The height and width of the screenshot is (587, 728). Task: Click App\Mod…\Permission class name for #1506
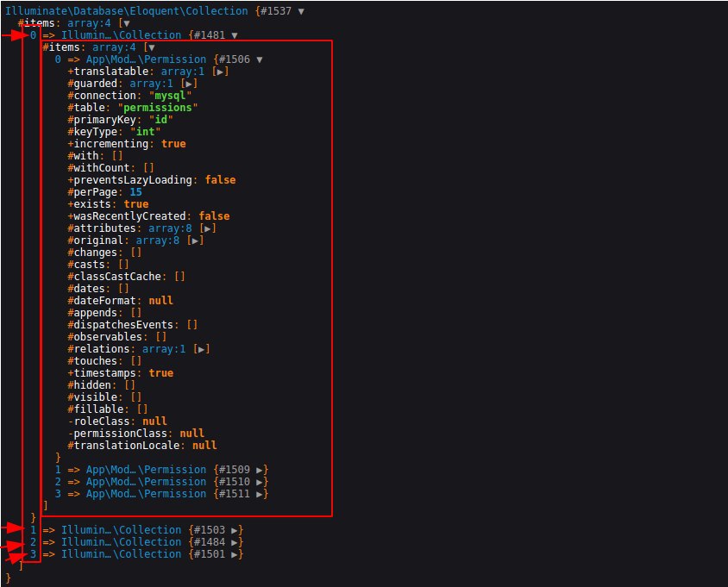[x=146, y=59]
